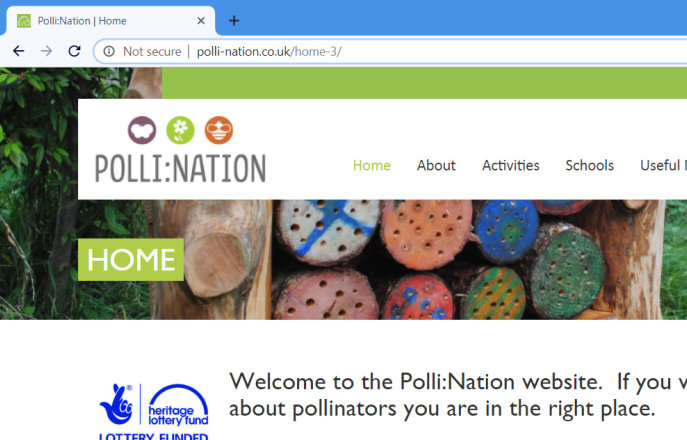Click the address bar URL field
This screenshot has height=440, width=687.
tap(390, 52)
